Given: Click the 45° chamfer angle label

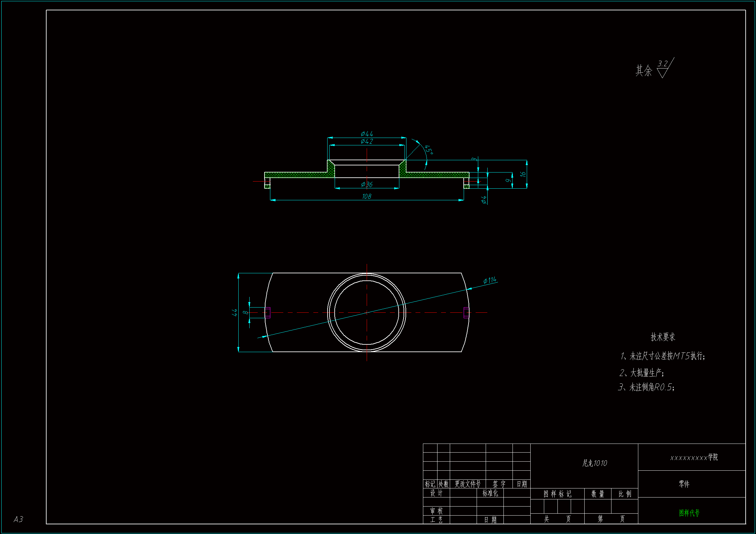Looking at the screenshot, I should [428, 150].
